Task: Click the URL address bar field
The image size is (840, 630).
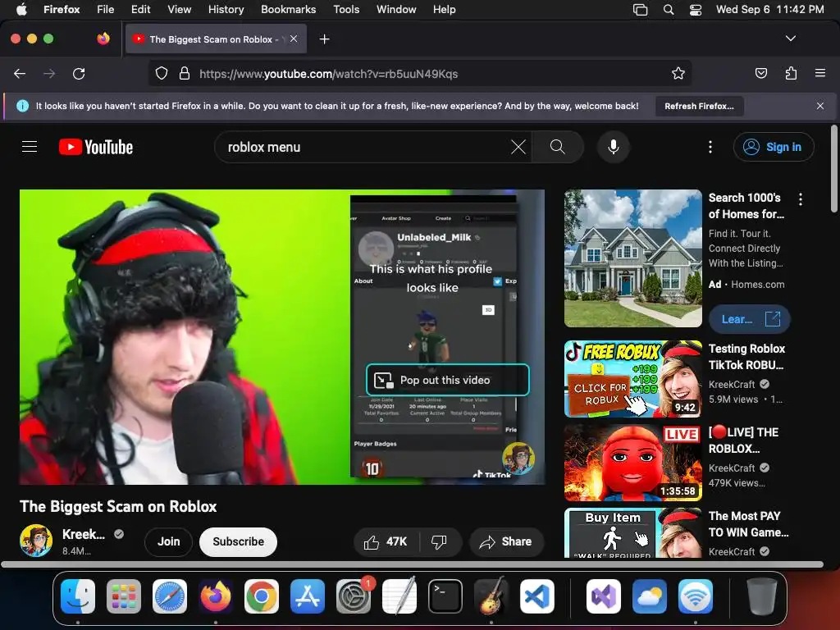Action: click(419, 73)
